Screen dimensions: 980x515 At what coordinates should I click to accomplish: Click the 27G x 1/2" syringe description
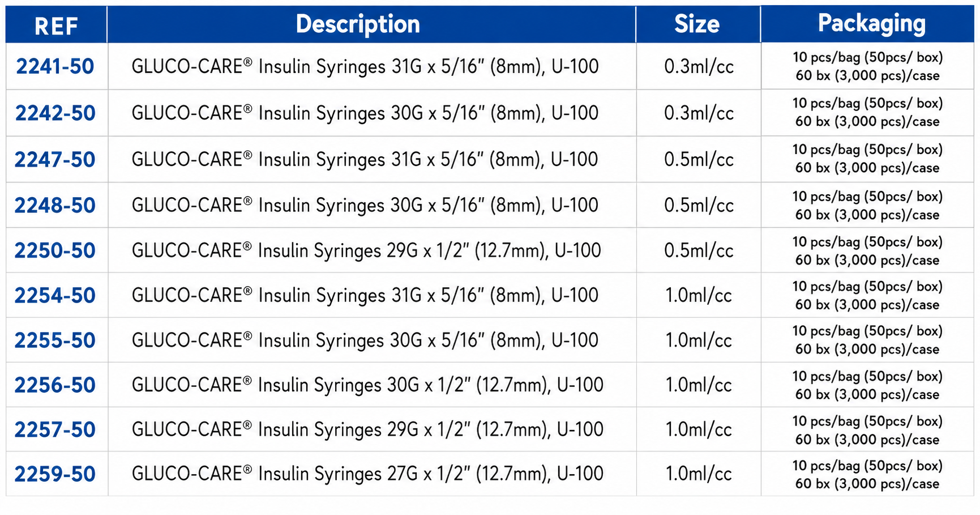pyautogui.click(x=367, y=474)
